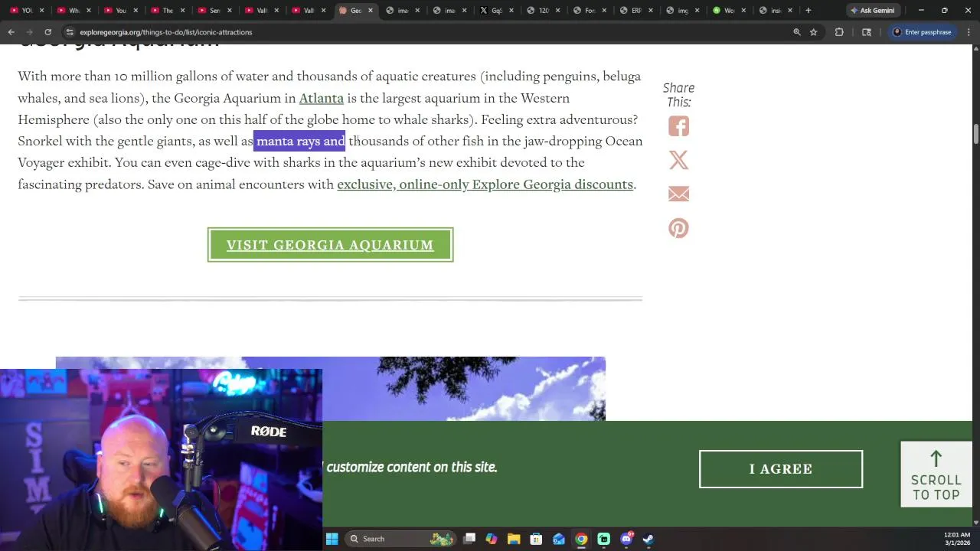Click the Windows taskbar Search box
The height and width of the screenshot is (551, 980).
click(402, 539)
